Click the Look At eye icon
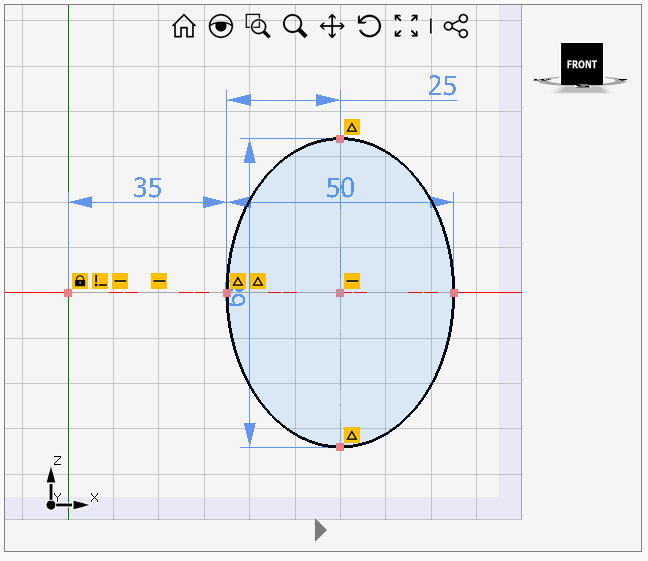 point(220,27)
